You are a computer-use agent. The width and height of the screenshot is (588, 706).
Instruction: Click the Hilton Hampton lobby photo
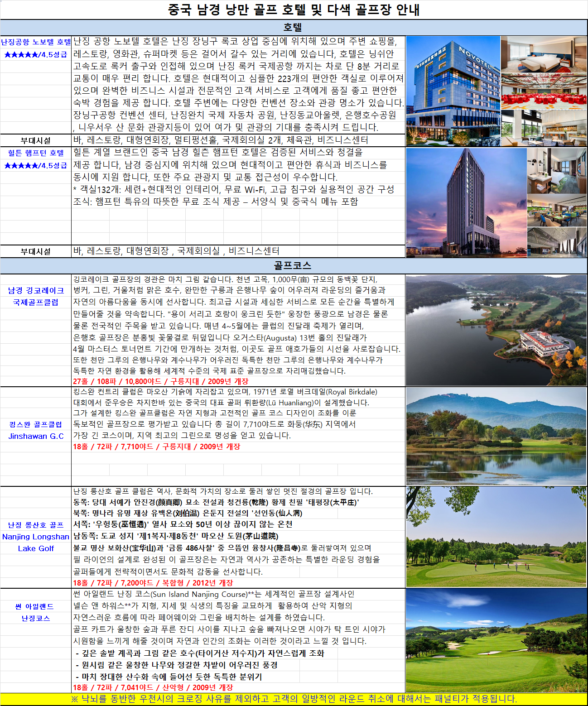pyautogui.click(x=557, y=242)
